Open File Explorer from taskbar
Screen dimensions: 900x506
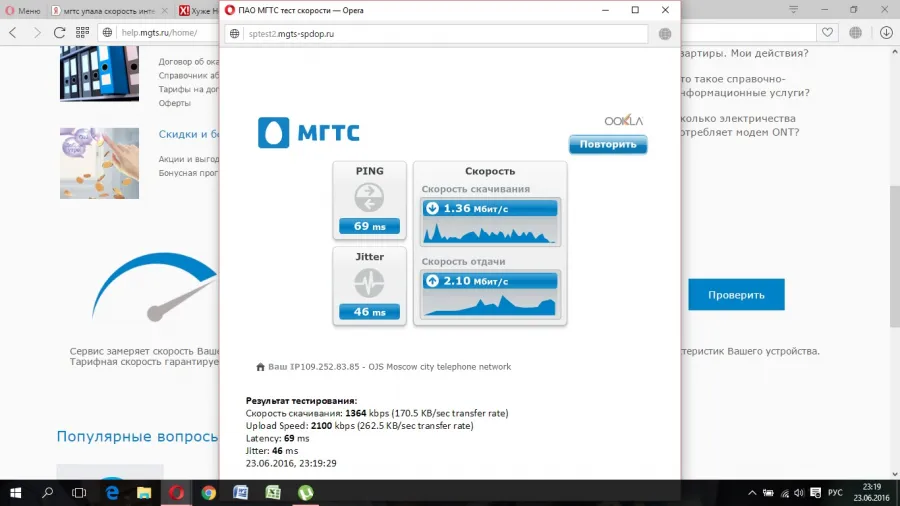click(144, 493)
